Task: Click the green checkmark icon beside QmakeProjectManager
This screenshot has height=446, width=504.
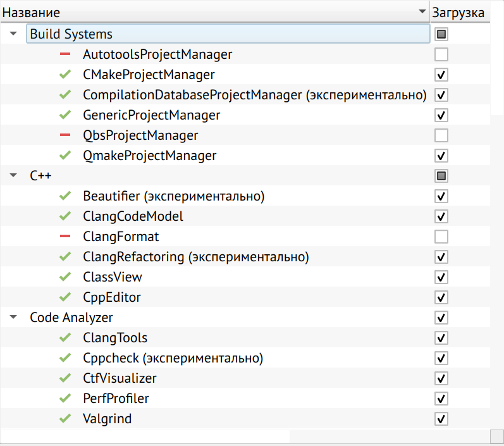Action: pyautogui.click(x=65, y=156)
